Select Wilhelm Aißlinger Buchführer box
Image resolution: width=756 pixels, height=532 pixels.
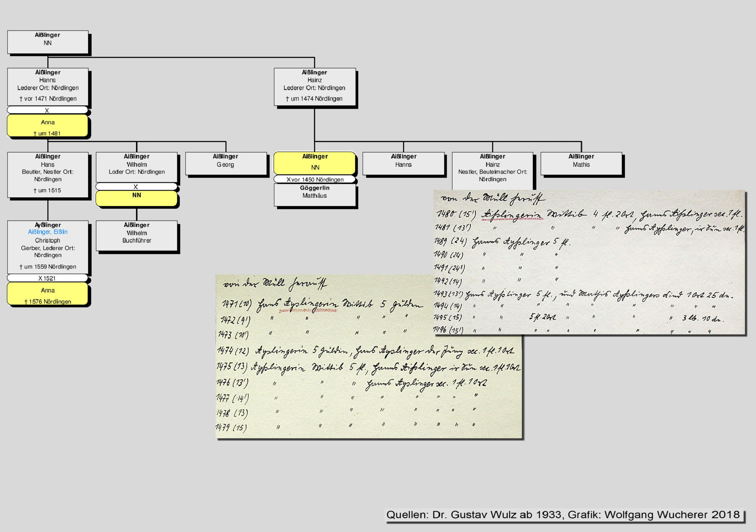tap(136, 235)
